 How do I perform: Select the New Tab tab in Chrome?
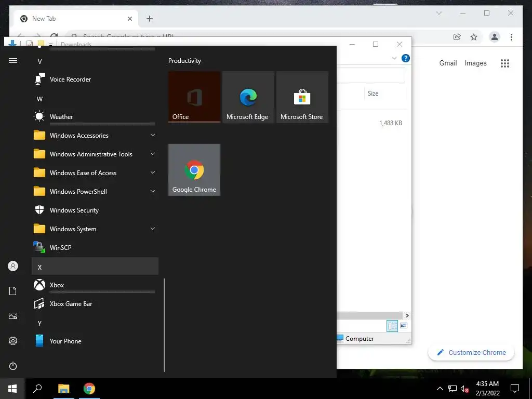pyautogui.click(x=75, y=19)
